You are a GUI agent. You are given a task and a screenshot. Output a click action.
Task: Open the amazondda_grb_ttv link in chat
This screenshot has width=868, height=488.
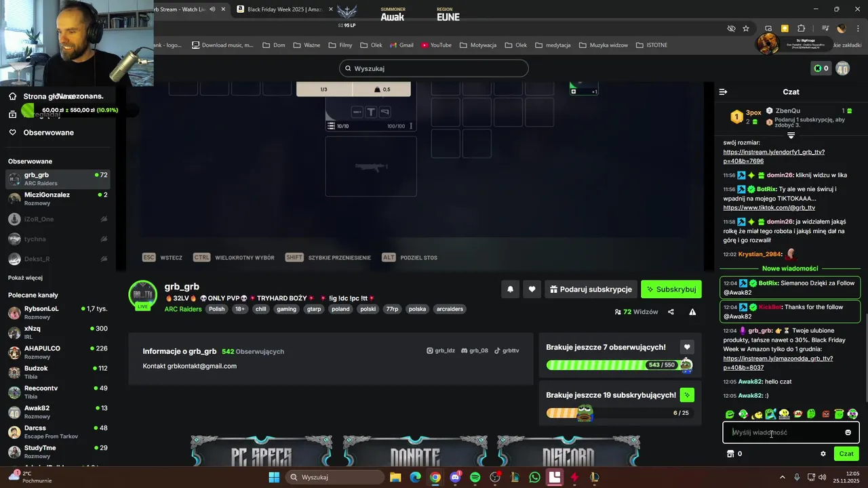click(778, 363)
